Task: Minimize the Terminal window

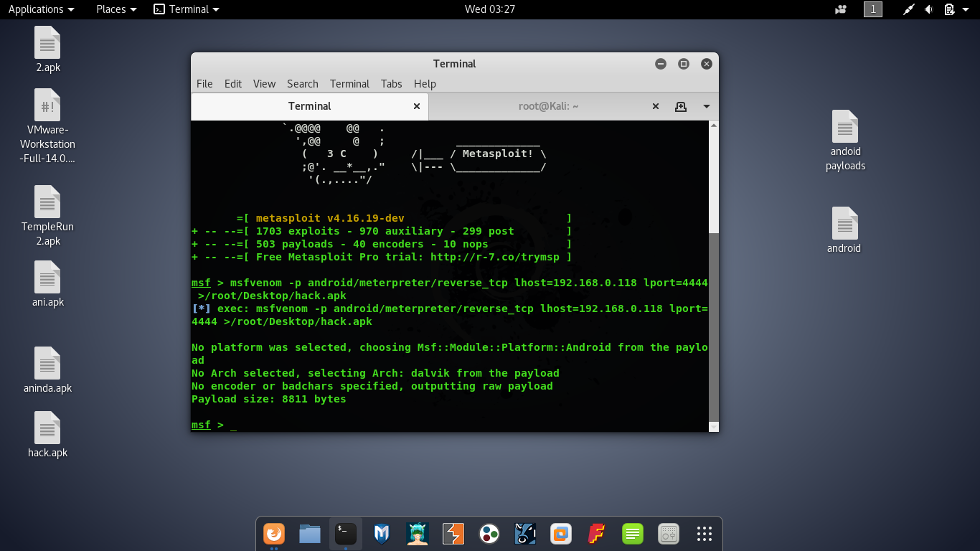Action: 661,64
